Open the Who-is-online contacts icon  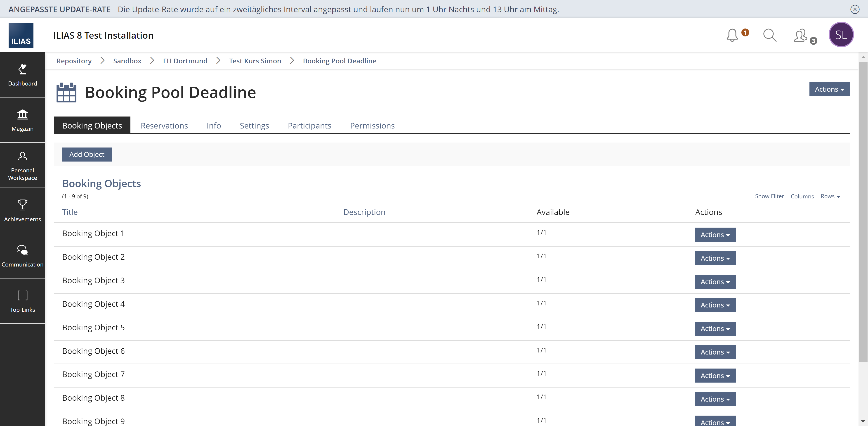tap(801, 36)
